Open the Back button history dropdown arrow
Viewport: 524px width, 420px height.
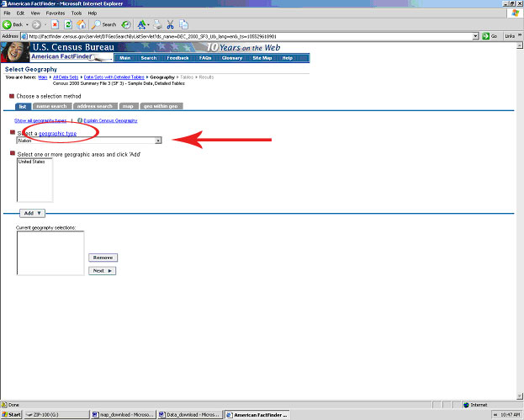27,24
